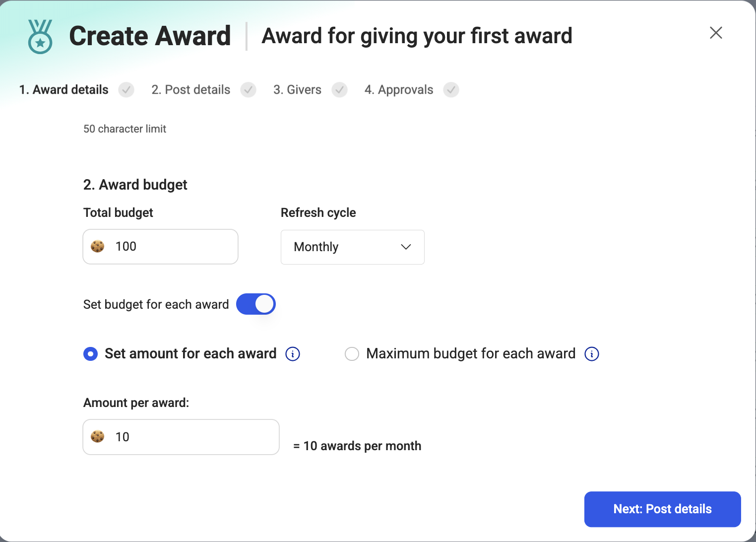Image resolution: width=756 pixels, height=542 pixels.
Task: Click chevron arrow in Refresh cycle dropdown
Action: 406,247
